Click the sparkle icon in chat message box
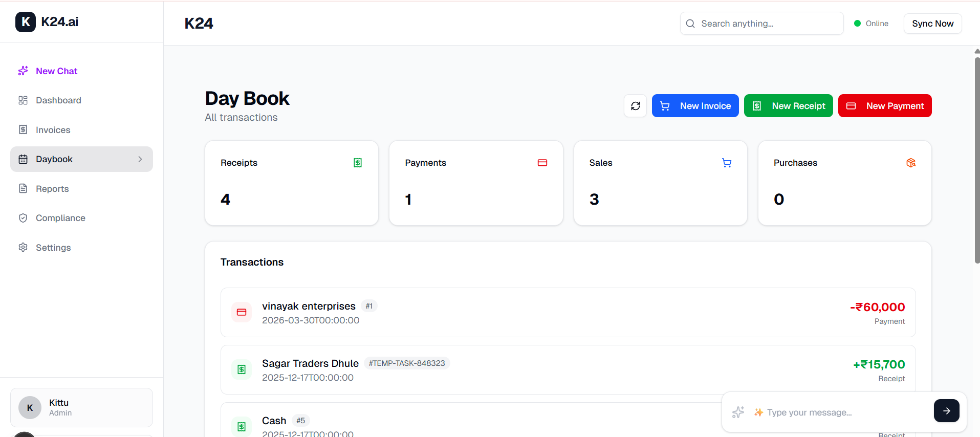 coord(738,412)
